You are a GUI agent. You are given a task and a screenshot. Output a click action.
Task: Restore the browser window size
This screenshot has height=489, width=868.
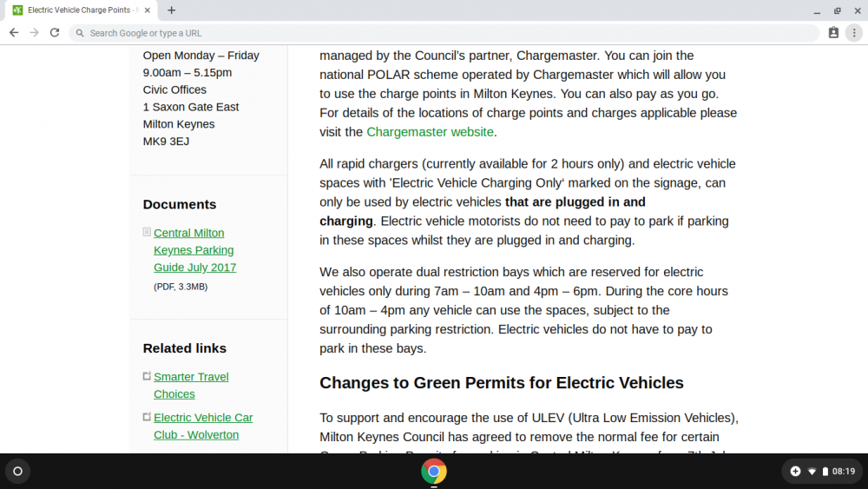click(x=838, y=10)
